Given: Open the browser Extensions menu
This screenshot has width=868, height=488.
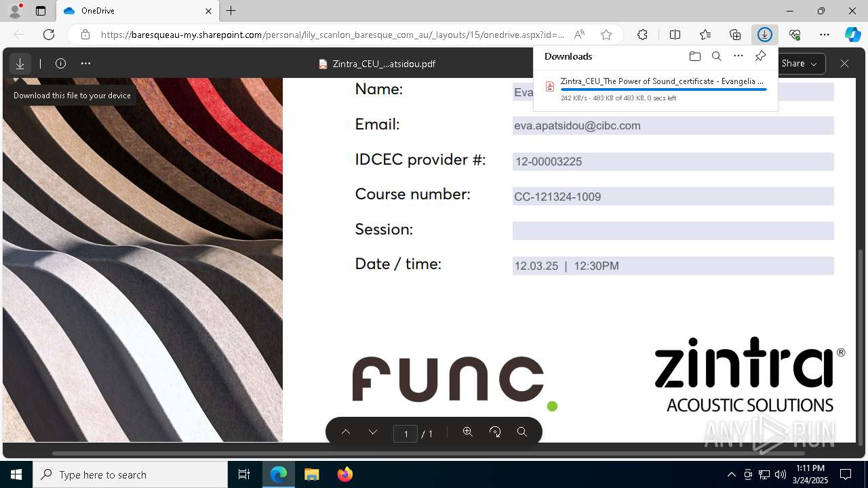Looking at the screenshot, I should point(642,35).
